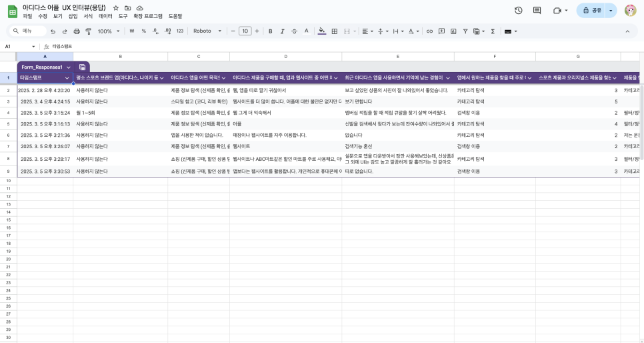This screenshot has height=343, width=644.
Task: View cloud save status
Action: [139, 8]
